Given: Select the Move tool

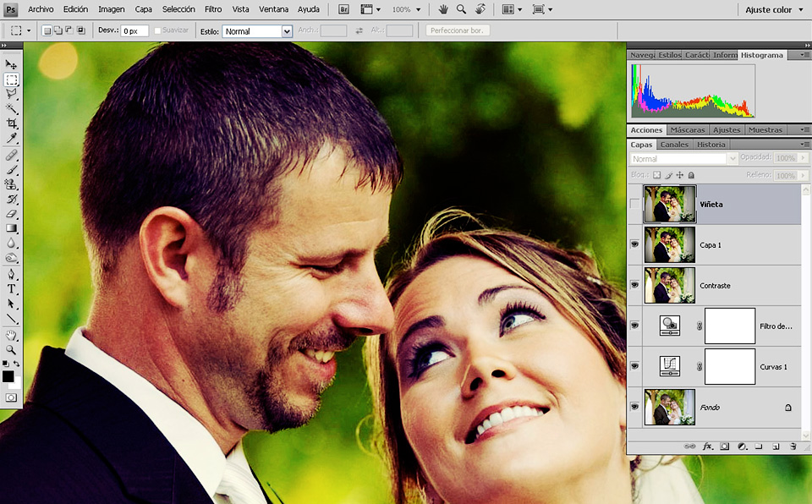Looking at the screenshot, I should (11, 64).
